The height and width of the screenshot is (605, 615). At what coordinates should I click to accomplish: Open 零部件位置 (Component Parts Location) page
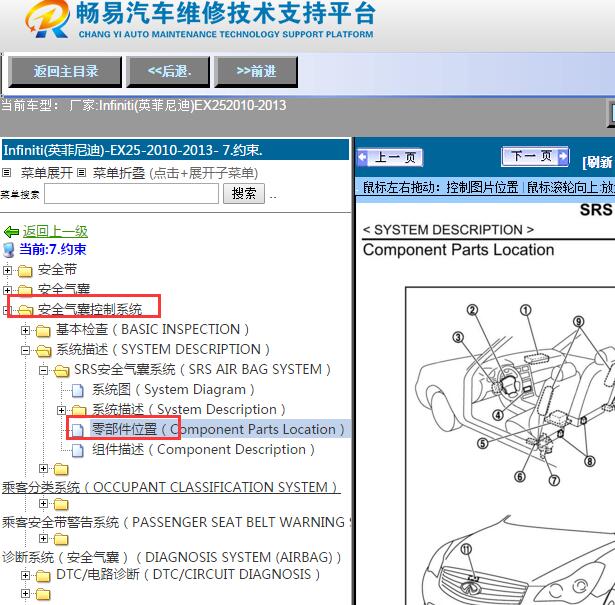point(218,429)
